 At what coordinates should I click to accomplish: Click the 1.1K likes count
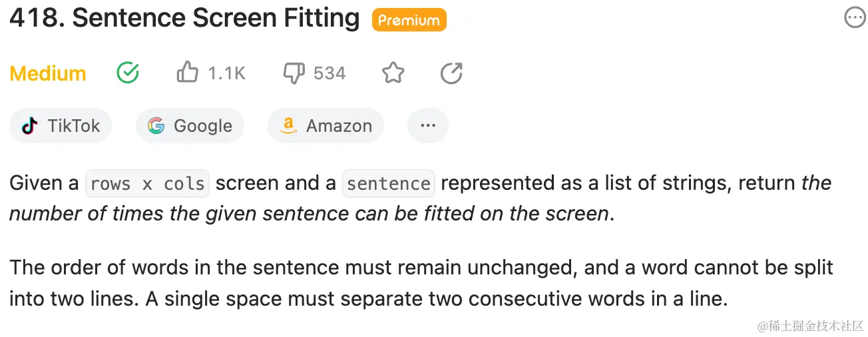[x=226, y=73]
